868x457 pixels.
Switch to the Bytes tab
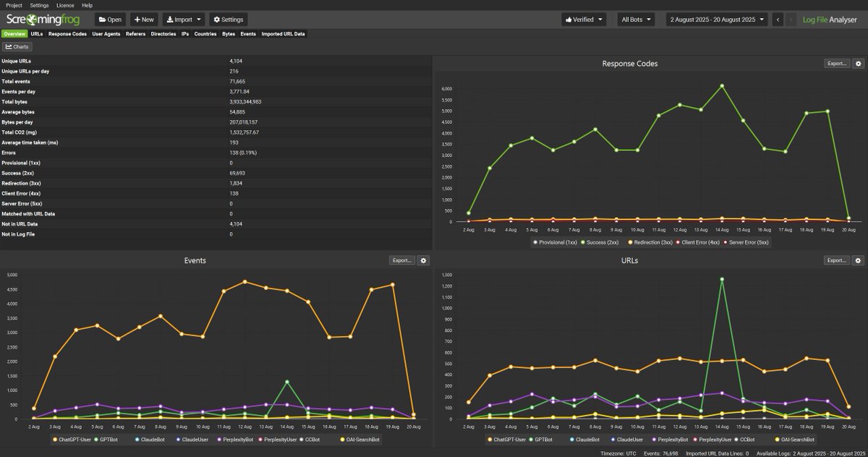[x=229, y=33]
